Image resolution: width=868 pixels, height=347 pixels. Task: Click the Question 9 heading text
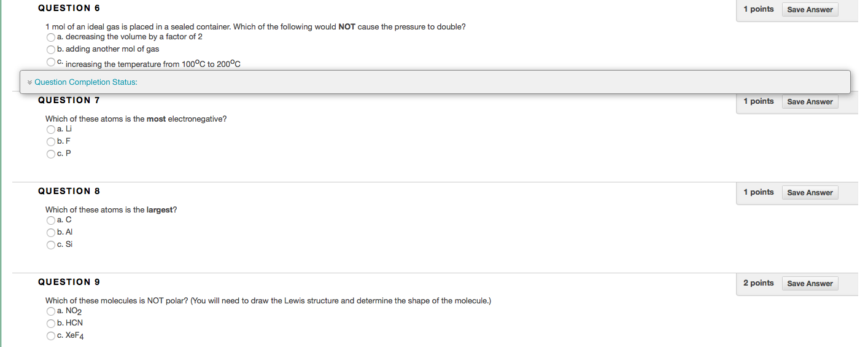(69, 282)
